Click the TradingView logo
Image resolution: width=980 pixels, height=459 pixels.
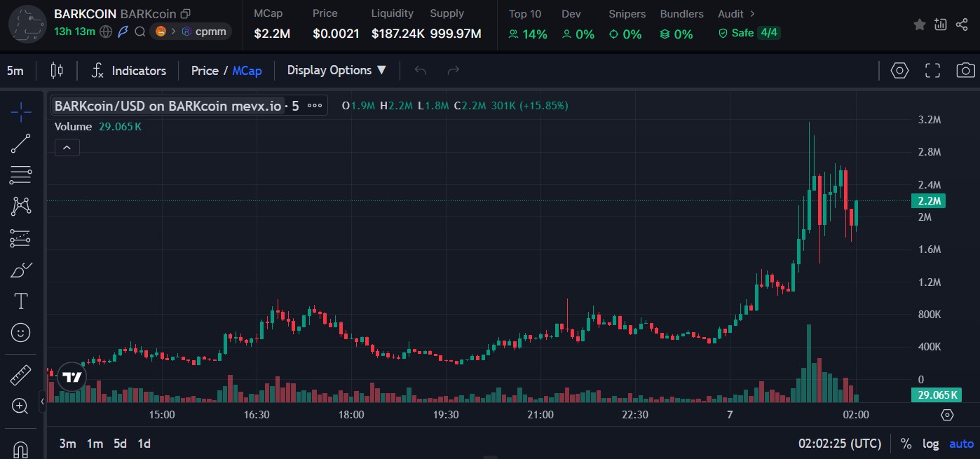[x=72, y=377]
